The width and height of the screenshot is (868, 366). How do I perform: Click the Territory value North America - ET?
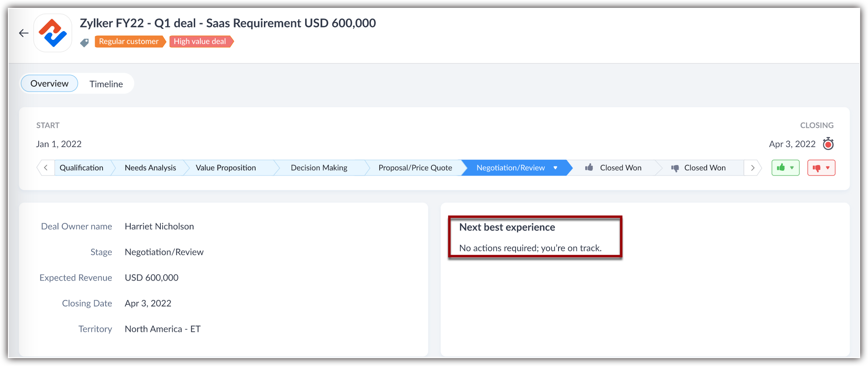coord(163,329)
